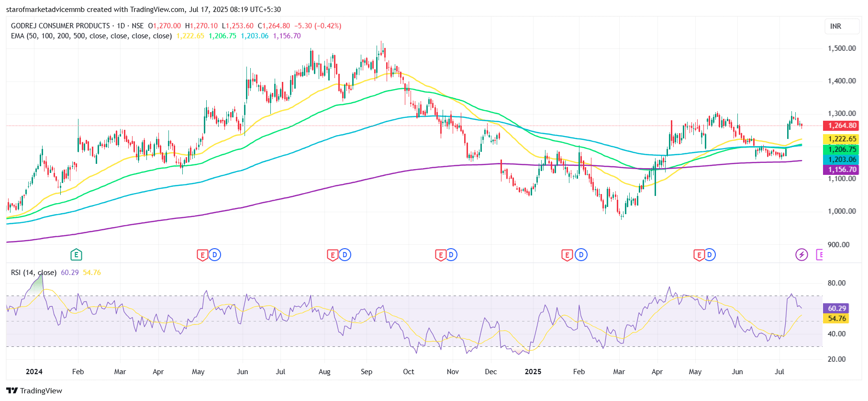Click the green earnings marker near Feb 2024
The width and height of the screenshot is (868, 401).
click(x=76, y=255)
